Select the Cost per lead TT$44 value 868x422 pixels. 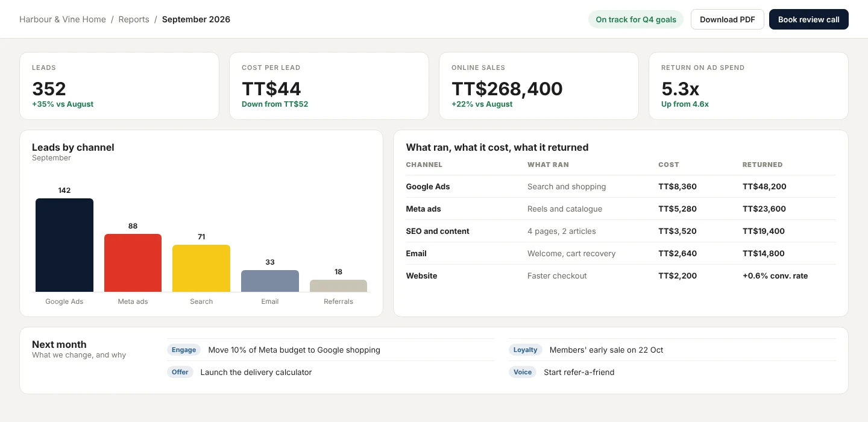[271, 89]
